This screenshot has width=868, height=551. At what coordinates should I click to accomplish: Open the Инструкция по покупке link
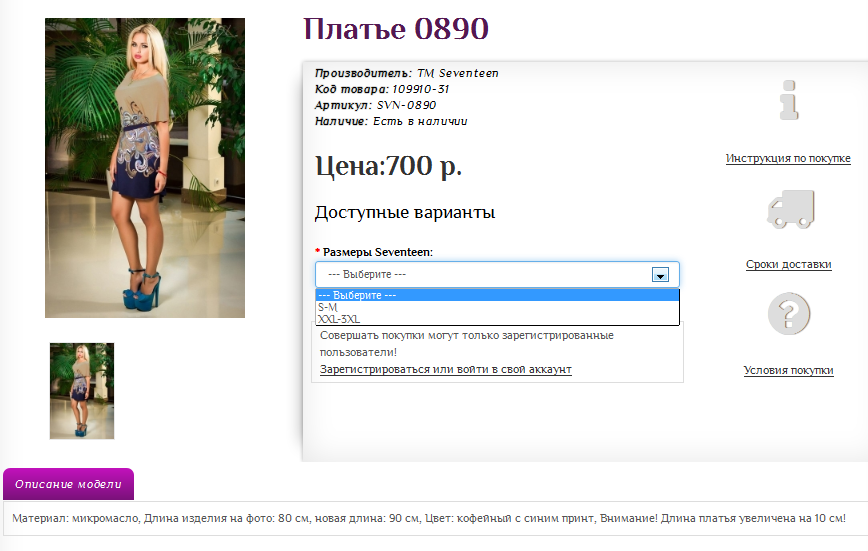tap(788, 158)
